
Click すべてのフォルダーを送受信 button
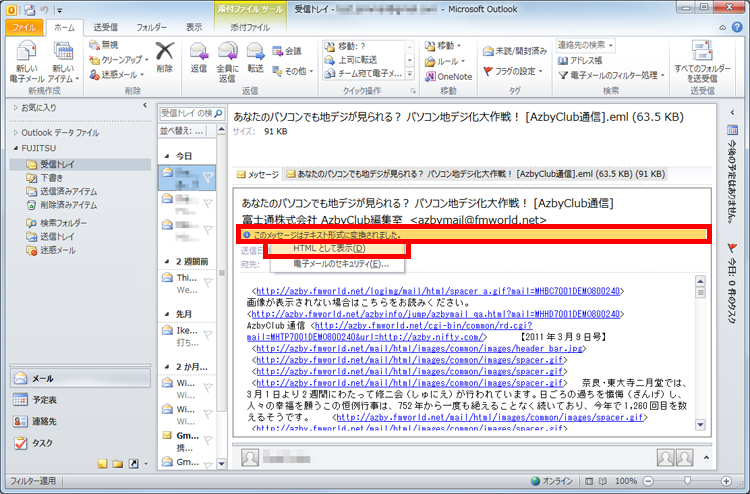pos(702,62)
